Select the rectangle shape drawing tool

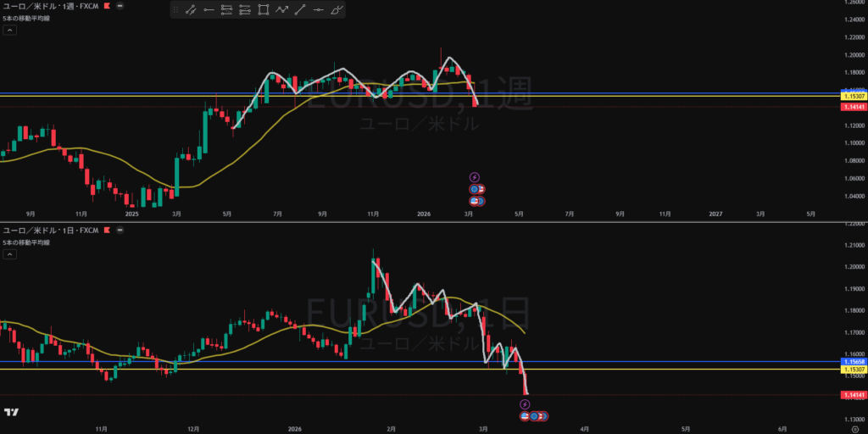pos(264,10)
